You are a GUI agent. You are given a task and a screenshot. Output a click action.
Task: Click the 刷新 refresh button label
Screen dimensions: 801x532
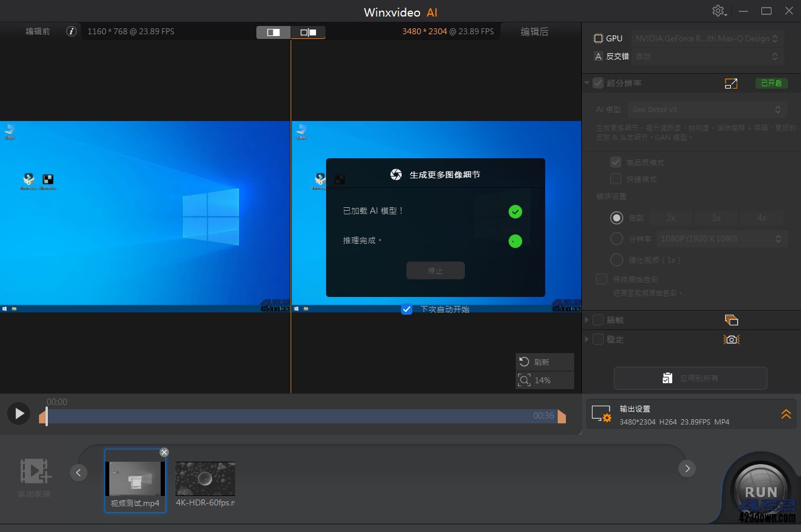(x=542, y=362)
